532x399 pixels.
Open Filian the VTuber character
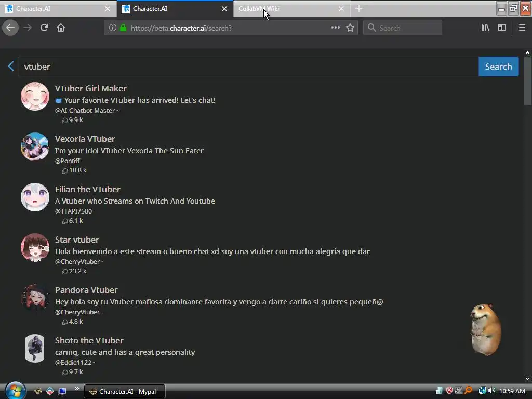[87, 189]
